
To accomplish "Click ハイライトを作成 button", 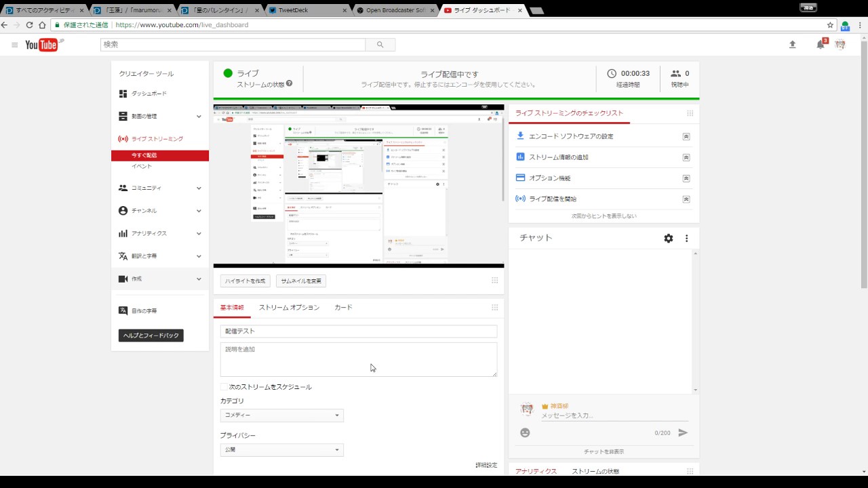I will pyautogui.click(x=245, y=281).
